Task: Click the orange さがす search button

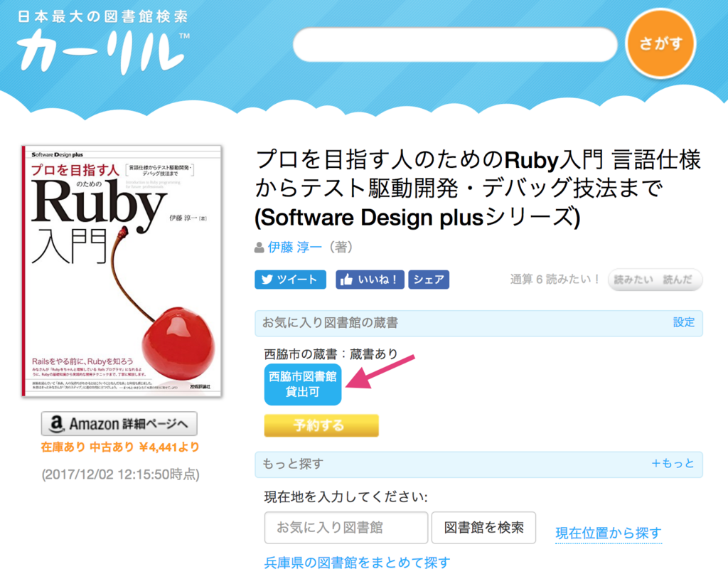Action: (660, 43)
